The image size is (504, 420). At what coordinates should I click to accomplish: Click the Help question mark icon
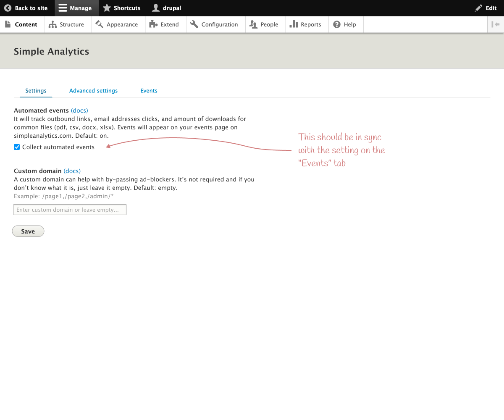[x=336, y=24]
